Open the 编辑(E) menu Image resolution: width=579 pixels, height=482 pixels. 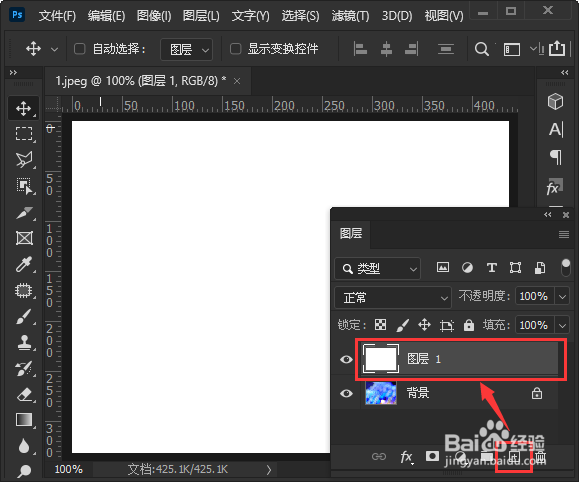pyautogui.click(x=106, y=16)
